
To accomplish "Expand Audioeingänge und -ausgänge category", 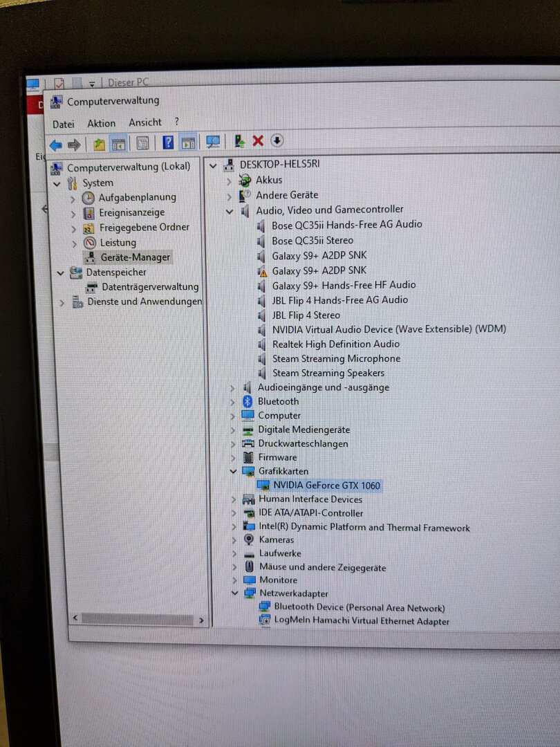I will point(232,389).
